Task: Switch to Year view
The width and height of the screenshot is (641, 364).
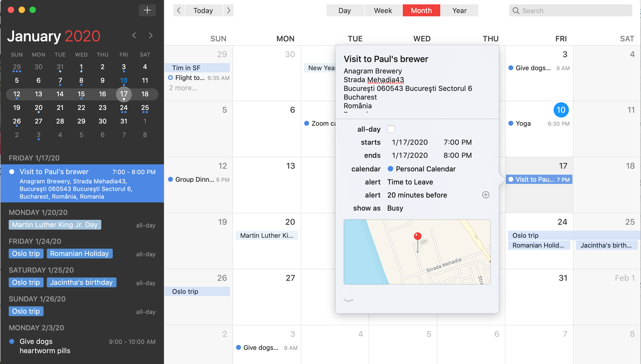Action: click(460, 10)
